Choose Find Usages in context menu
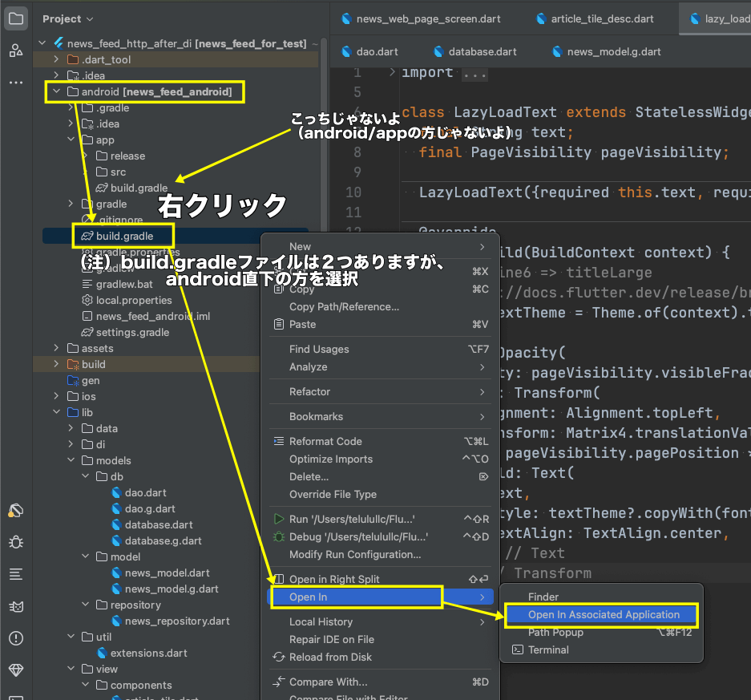Screen dimensions: 751x700 (380, 350)
